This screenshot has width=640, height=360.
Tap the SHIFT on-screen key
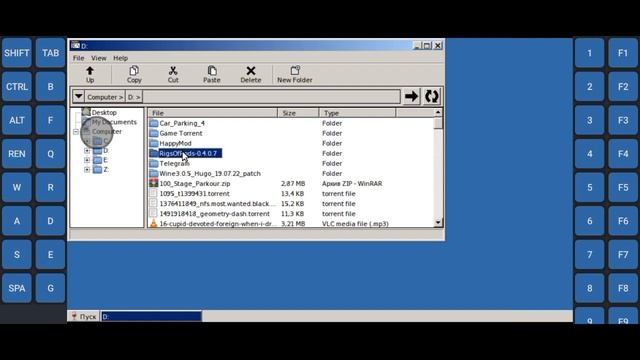pos(17,53)
